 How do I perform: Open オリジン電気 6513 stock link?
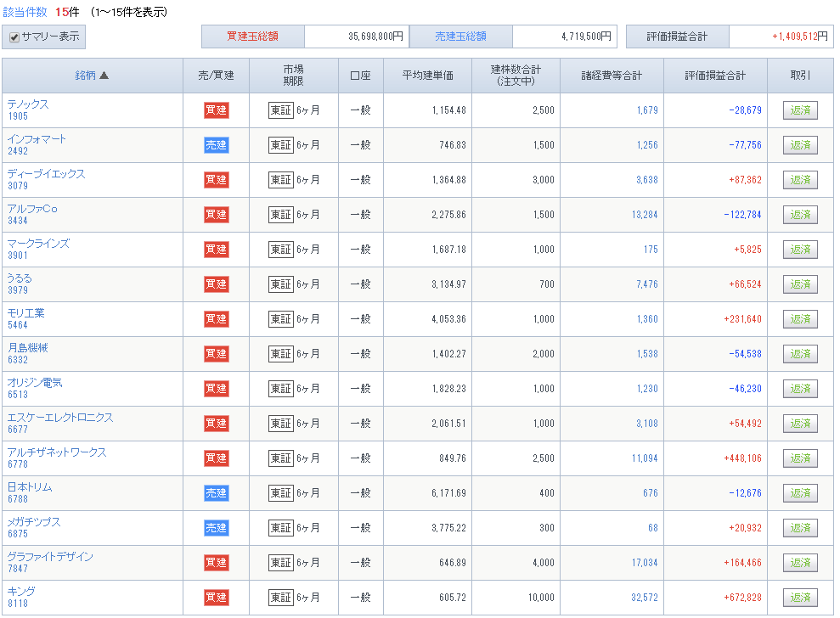pyautogui.click(x=35, y=388)
